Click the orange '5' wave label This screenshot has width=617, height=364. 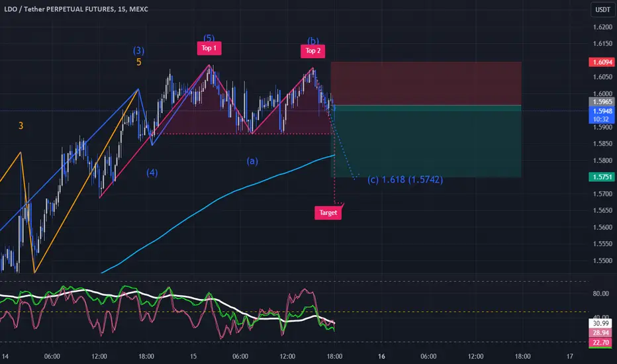[138, 62]
